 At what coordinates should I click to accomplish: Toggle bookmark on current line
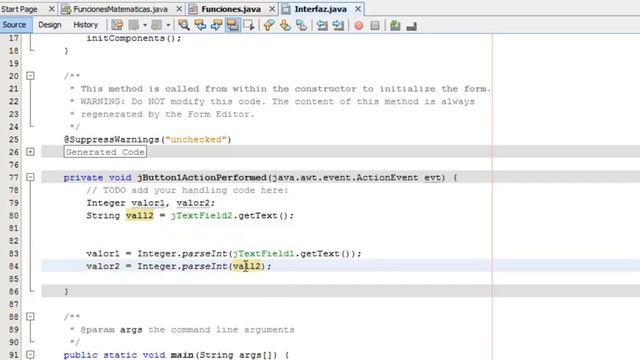(301, 25)
